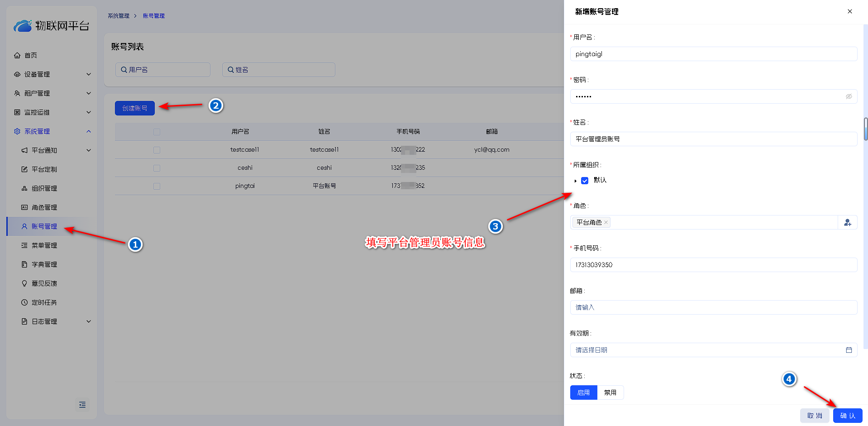Toggle password visibility eye icon
Image resolution: width=868 pixels, height=426 pixels.
[x=849, y=96]
